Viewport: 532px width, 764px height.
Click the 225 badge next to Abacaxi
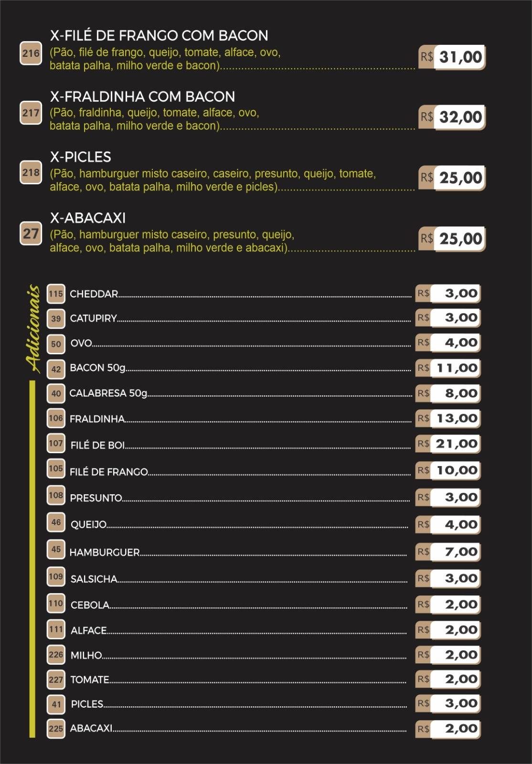(x=56, y=728)
